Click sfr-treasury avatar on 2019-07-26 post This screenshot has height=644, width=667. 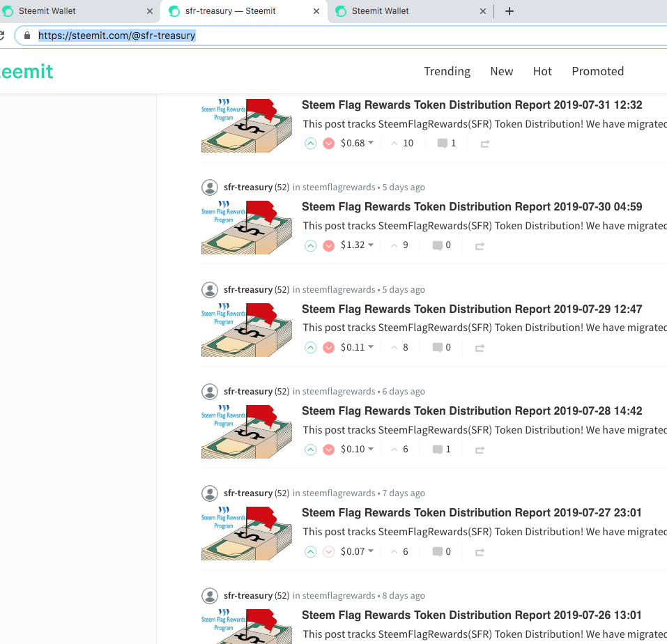pyautogui.click(x=210, y=595)
